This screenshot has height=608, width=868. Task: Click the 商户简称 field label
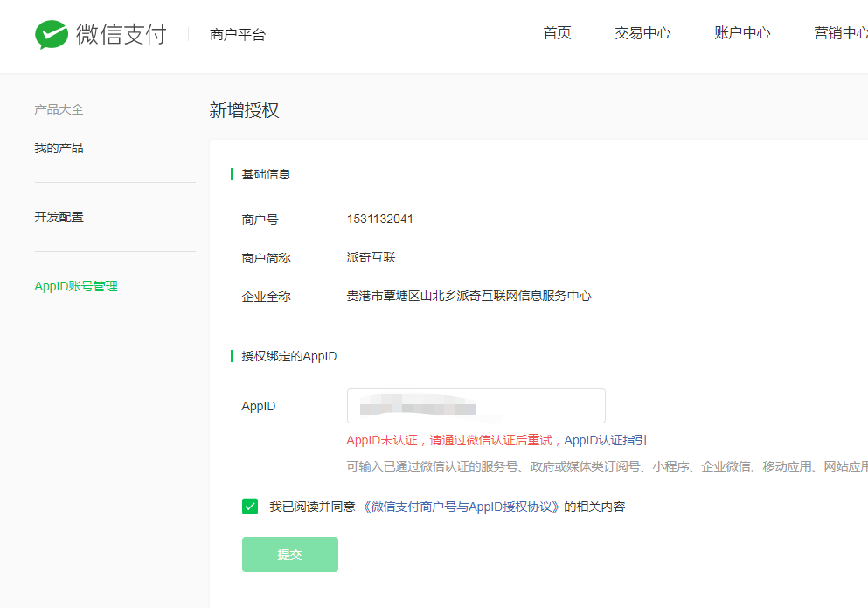(266, 258)
